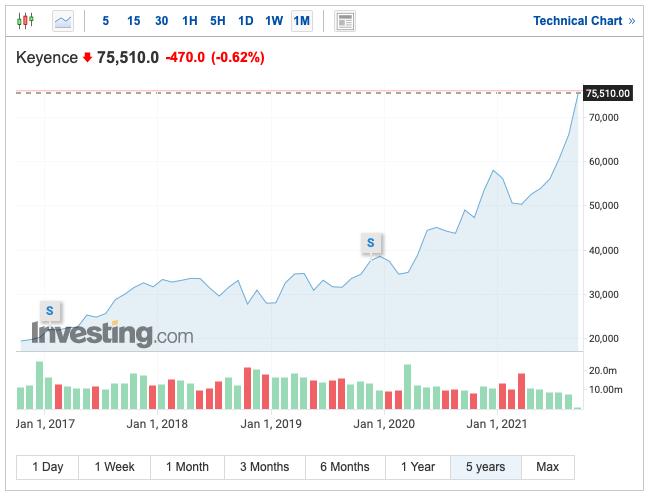Click the S split marker near 2020
This screenshot has height=497, width=650.
371,242
